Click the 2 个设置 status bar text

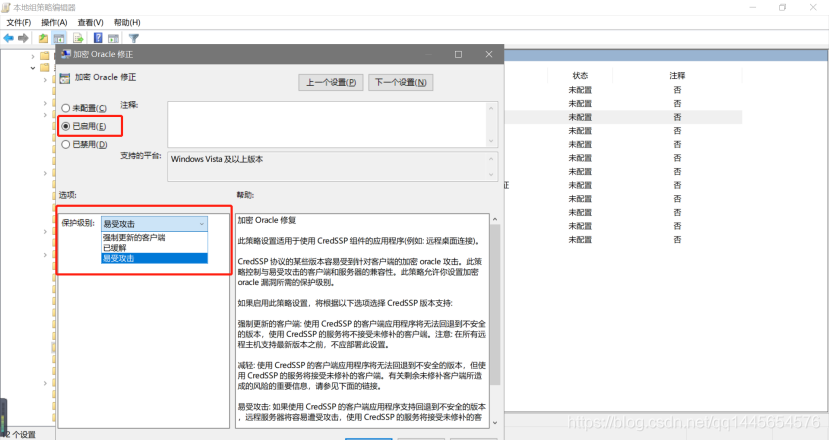tap(21, 435)
